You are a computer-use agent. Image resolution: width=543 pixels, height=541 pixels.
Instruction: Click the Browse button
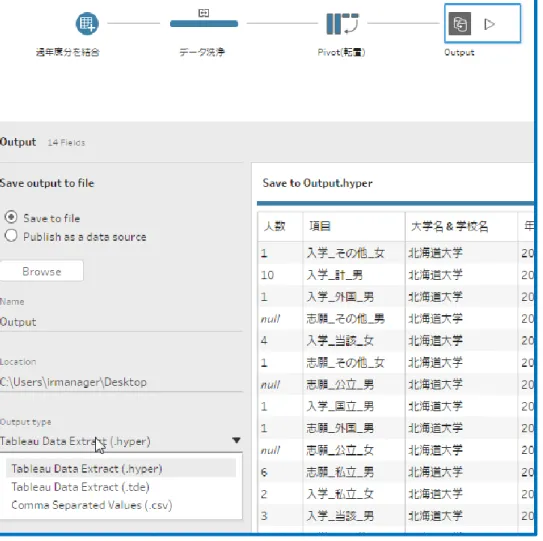click(x=42, y=271)
